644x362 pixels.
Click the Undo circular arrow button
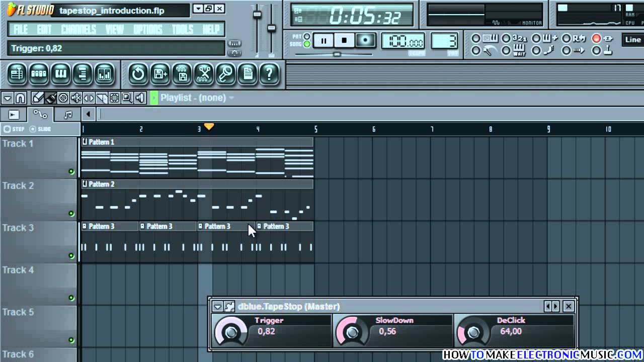[138, 74]
